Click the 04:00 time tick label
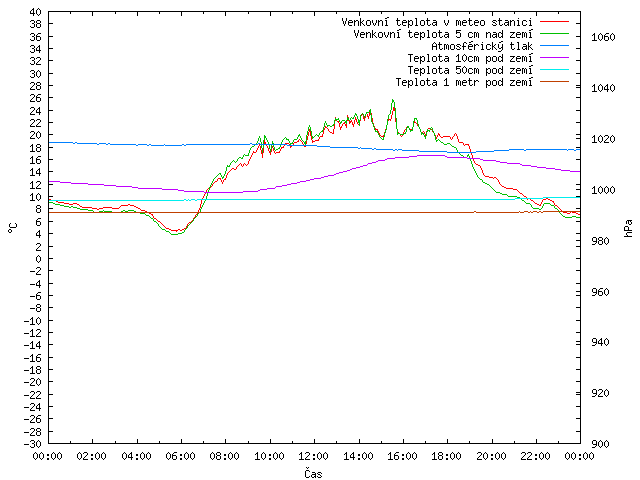Screen dimensions: 640x480 click(136, 456)
